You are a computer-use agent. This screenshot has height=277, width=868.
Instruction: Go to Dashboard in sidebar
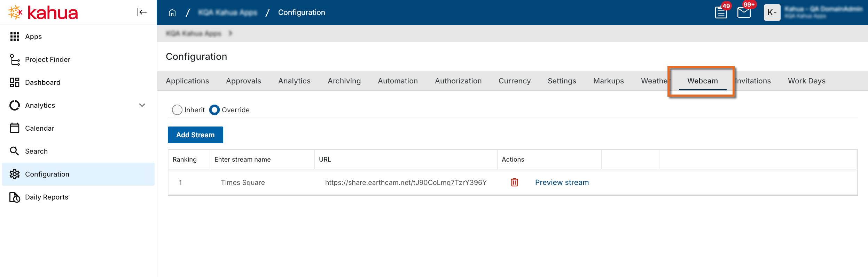[x=42, y=82]
